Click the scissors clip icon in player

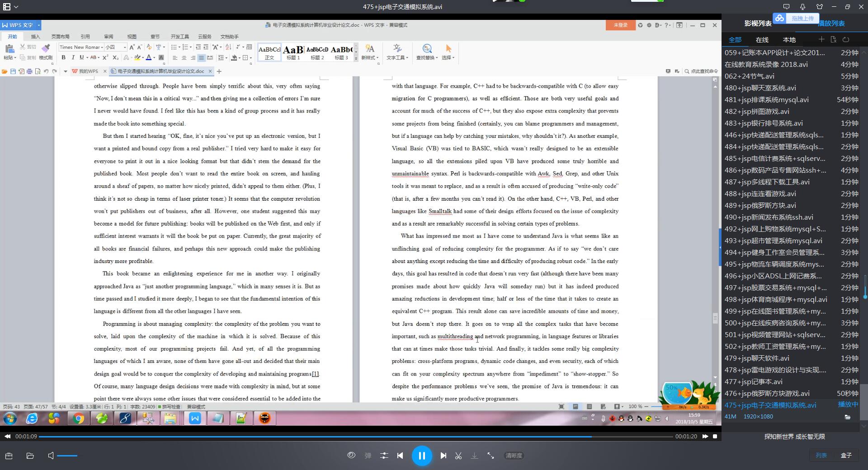pyautogui.click(x=458, y=456)
